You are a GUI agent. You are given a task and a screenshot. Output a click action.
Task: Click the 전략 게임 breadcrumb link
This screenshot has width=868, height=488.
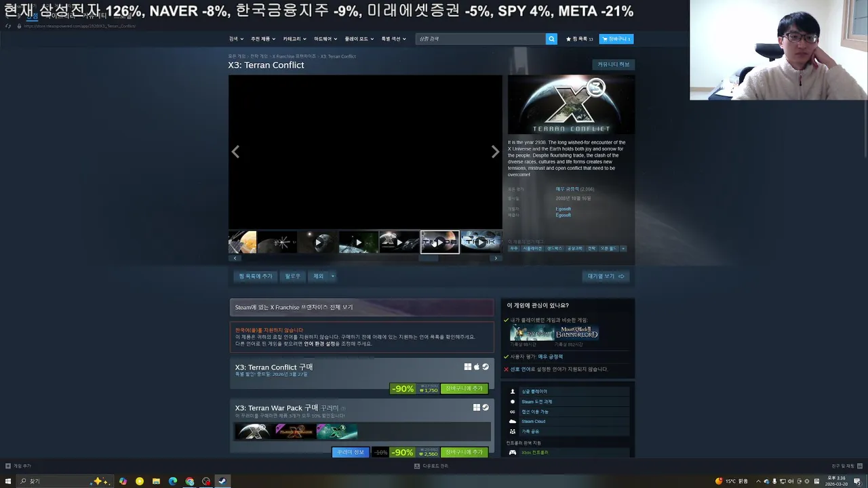pyautogui.click(x=260, y=56)
